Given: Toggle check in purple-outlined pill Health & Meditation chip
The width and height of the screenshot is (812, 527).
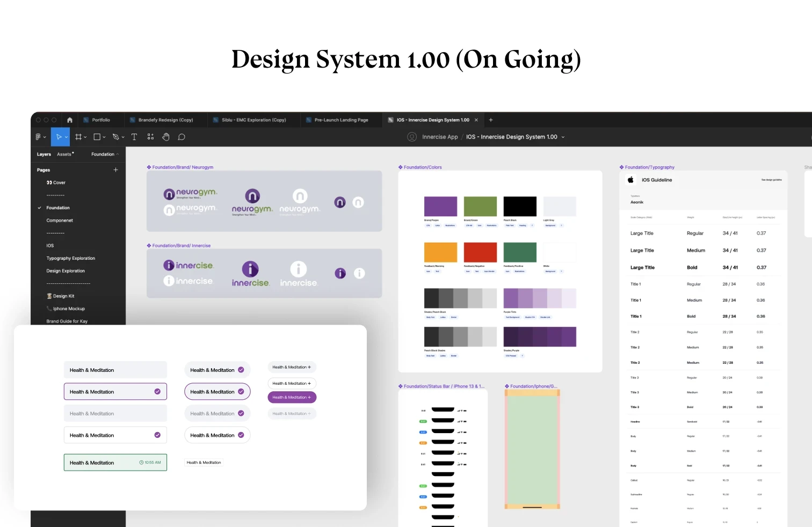Looking at the screenshot, I should click(x=241, y=392).
